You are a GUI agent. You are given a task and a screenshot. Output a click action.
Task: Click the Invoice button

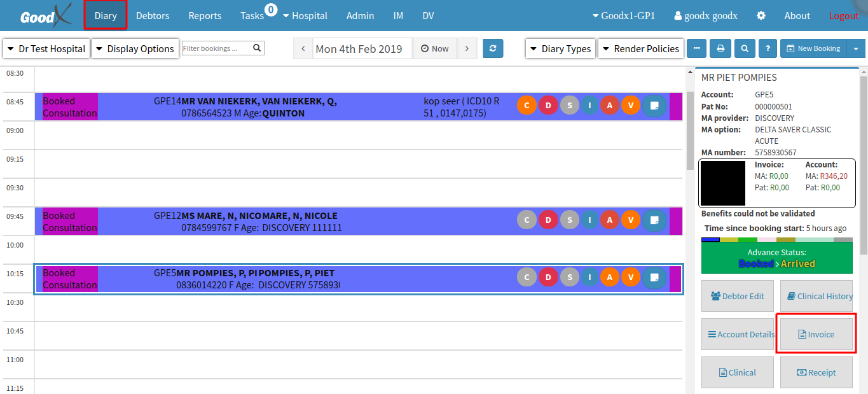click(x=816, y=334)
